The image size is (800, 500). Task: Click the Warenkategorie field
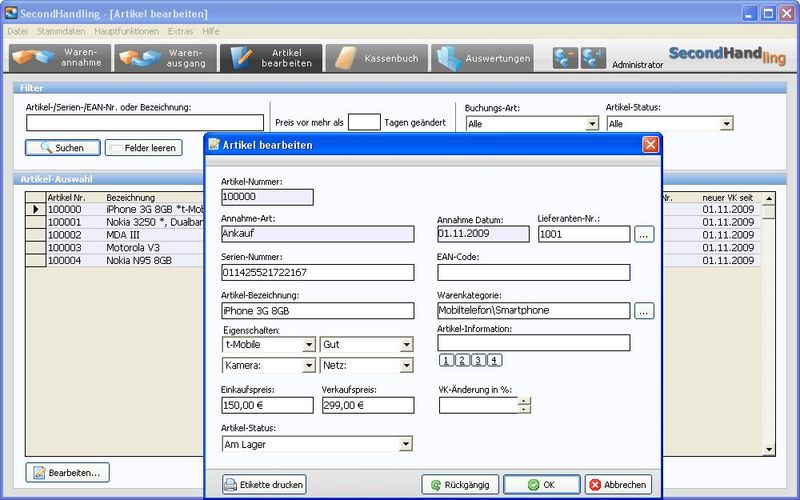click(x=533, y=311)
